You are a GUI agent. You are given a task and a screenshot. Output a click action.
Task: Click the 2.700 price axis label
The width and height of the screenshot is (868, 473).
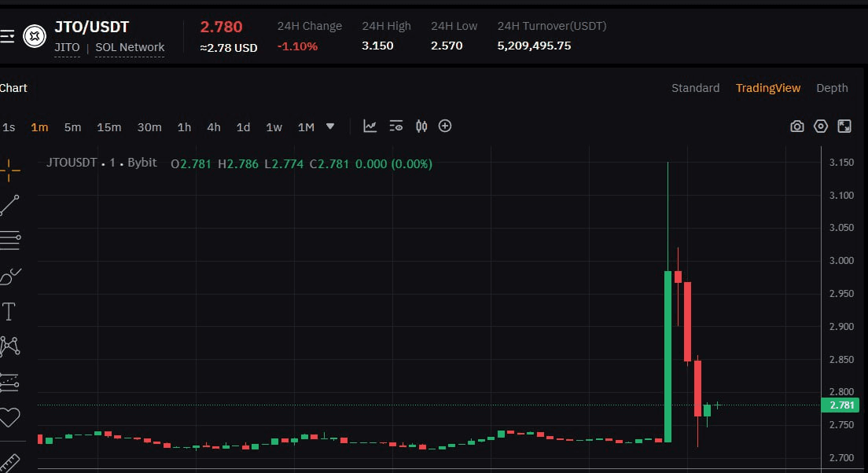click(x=841, y=457)
